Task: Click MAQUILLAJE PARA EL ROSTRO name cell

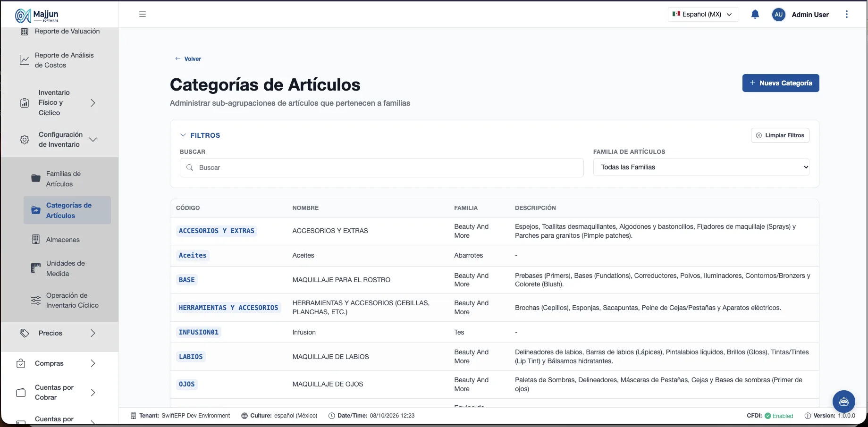Action: 341,280
